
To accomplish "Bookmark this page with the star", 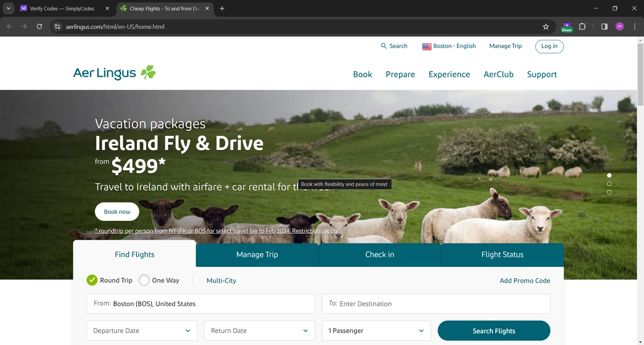I will pyautogui.click(x=546, y=27).
